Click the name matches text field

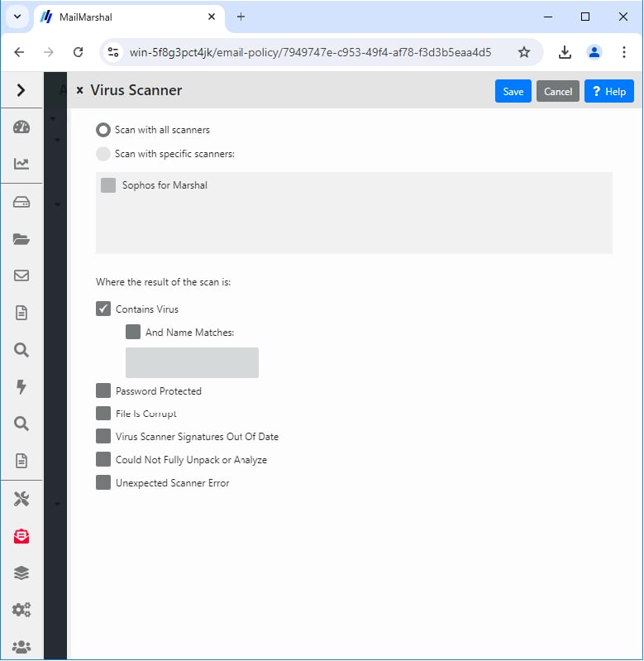pos(192,362)
